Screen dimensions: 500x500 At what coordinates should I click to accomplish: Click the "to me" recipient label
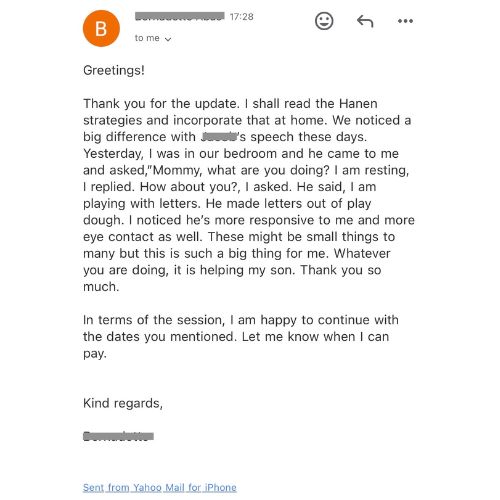tap(147, 38)
